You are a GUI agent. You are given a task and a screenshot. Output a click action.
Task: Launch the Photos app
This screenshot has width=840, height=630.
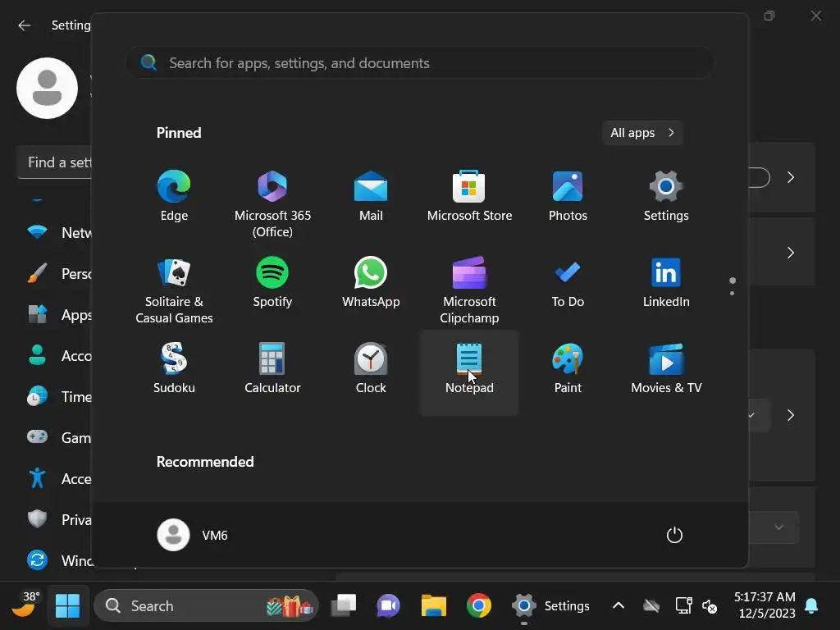click(568, 196)
